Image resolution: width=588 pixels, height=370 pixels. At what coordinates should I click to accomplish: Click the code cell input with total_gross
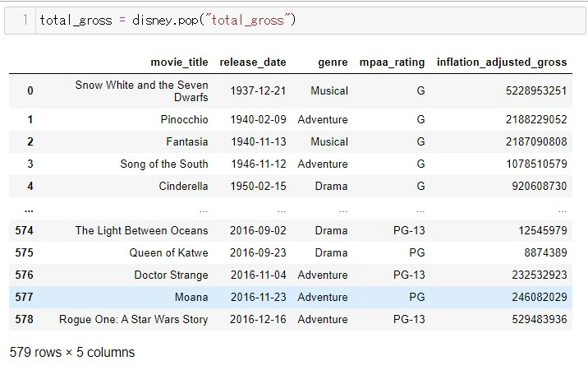[x=310, y=21]
